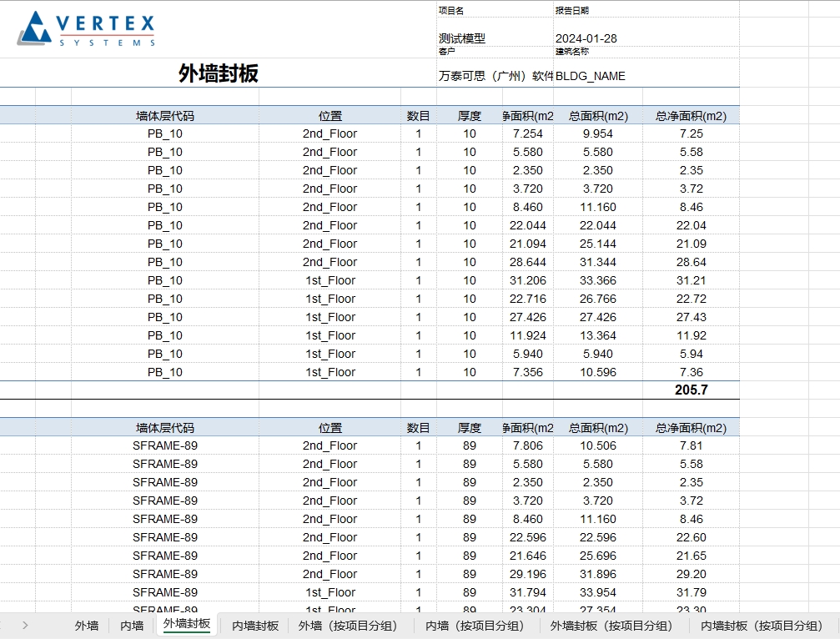
Task: Open the 外墙封板（按项目分组） sheet tab
Action: [615, 626]
